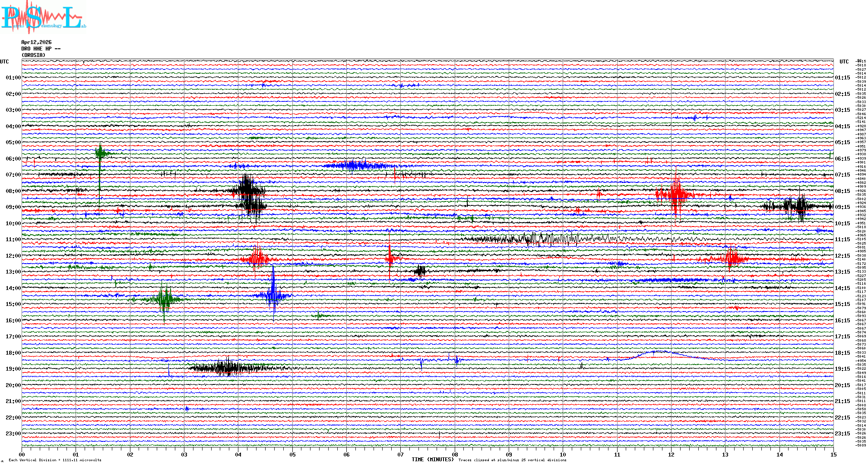Click the green event burst near minute 02.6
868x466 pixels.
coord(164,299)
